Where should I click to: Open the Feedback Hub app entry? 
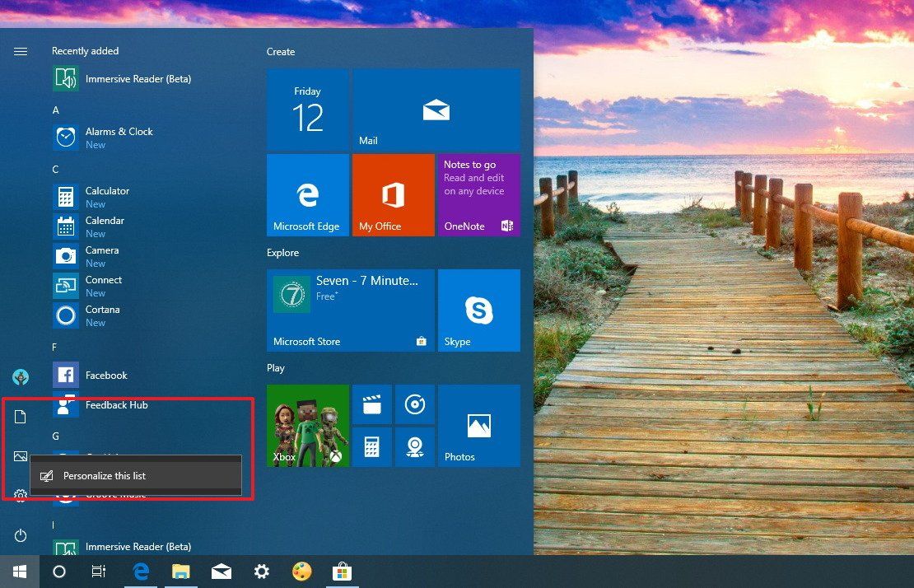pyautogui.click(x=116, y=404)
